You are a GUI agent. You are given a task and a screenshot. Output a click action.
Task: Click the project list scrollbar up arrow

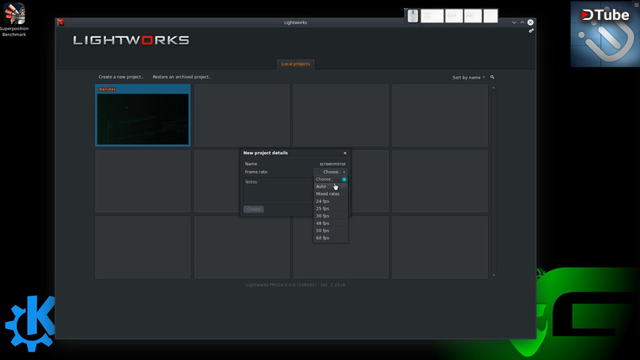click(x=493, y=88)
